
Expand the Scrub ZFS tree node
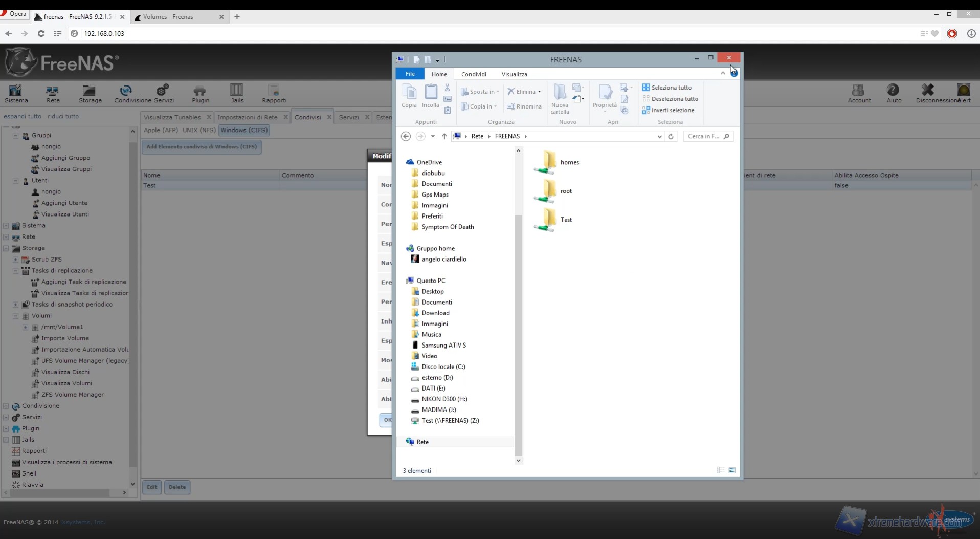(x=15, y=260)
